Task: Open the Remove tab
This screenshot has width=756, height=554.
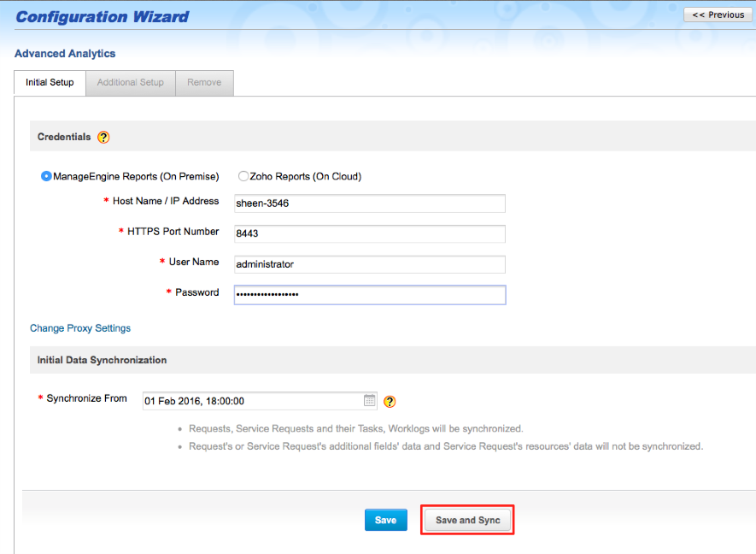Action: tap(204, 82)
